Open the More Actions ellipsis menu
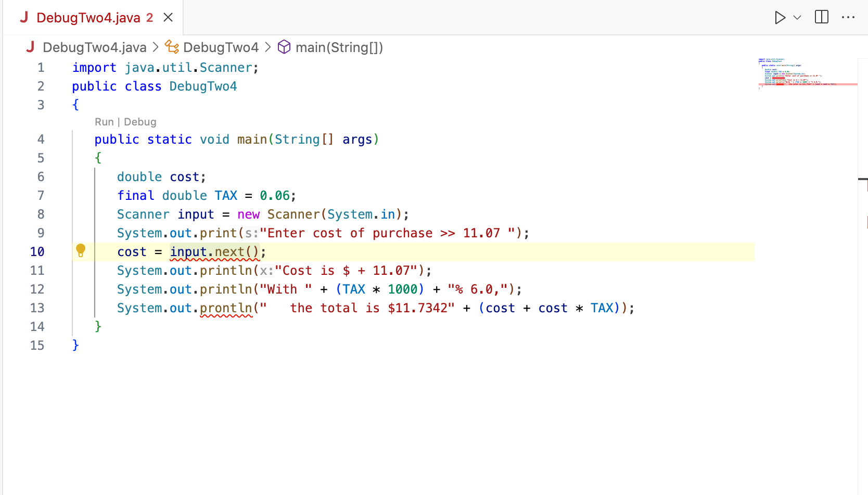The width and height of the screenshot is (868, 495). (848, 17)
